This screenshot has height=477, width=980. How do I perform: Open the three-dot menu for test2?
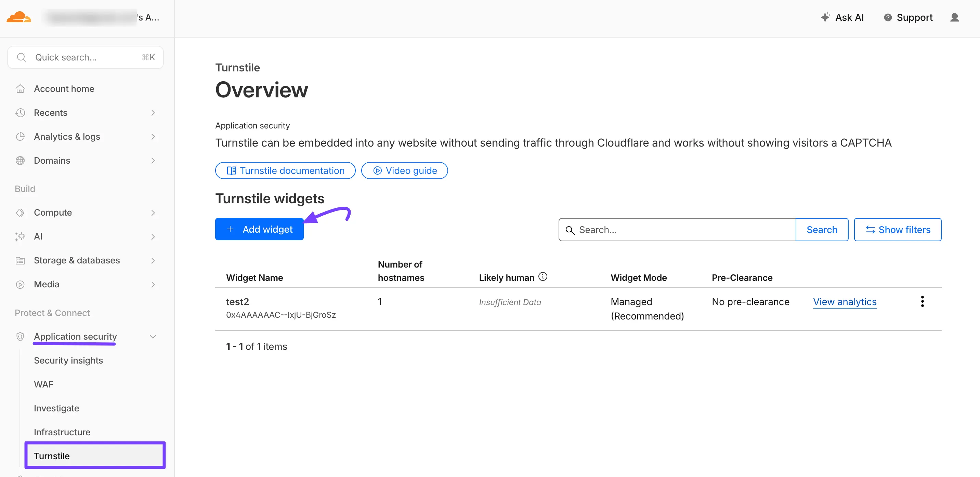(922, 301)
